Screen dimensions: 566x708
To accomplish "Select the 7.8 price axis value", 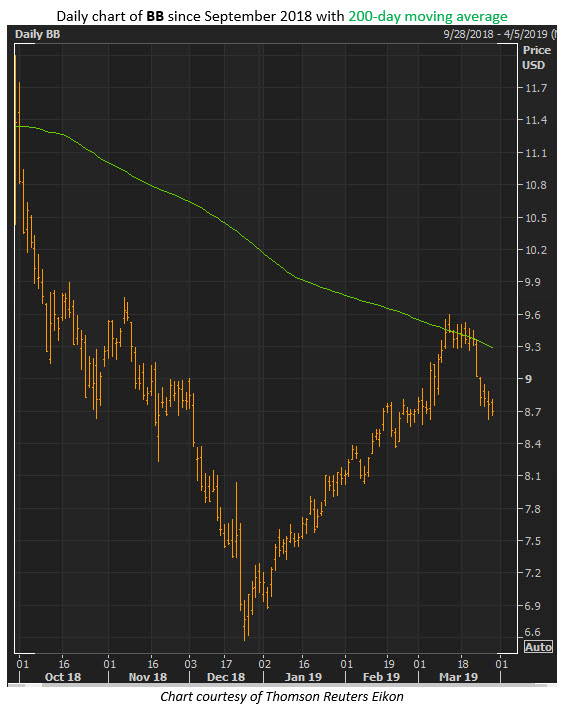I will (x=533, y=509).
